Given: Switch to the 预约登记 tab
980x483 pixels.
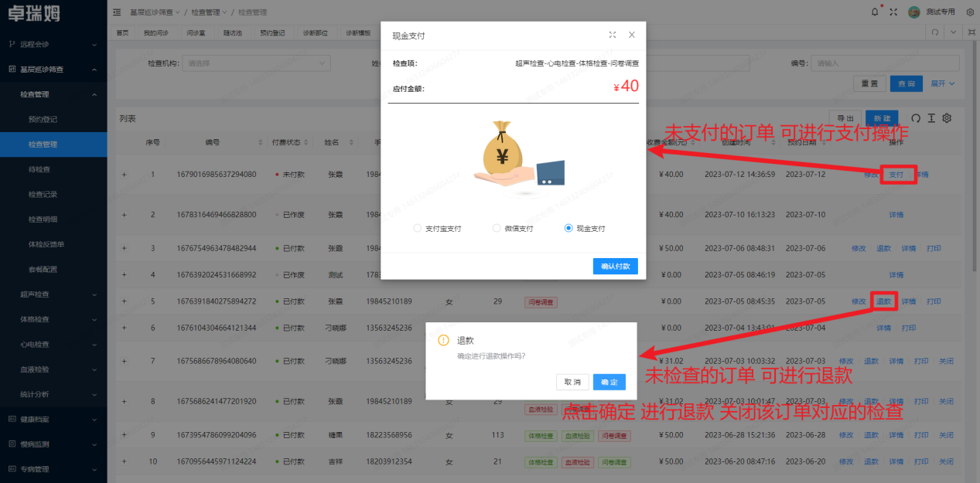Looking at the screenshot, I should (x=272, y=32).
